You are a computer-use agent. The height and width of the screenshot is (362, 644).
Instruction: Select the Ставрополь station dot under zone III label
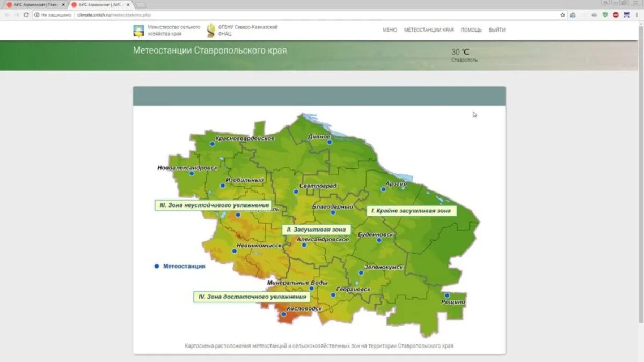[x=238, y=215]
